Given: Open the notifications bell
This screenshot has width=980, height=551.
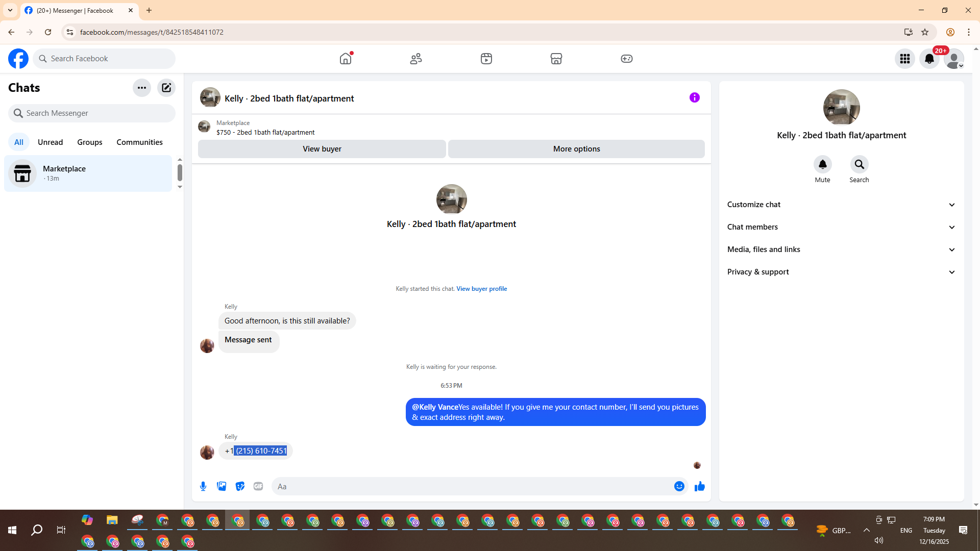Looking at the screenshot, I should click(929, 59).
